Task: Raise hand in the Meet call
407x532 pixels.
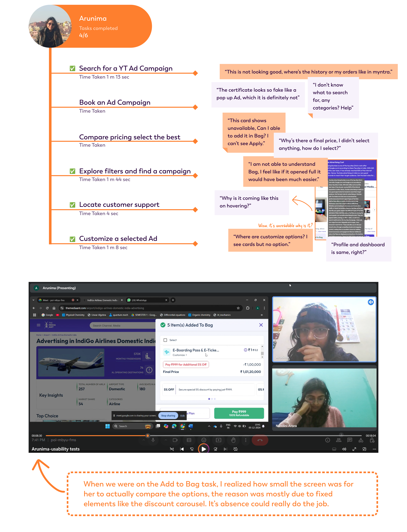Action: tap(233, 440)
